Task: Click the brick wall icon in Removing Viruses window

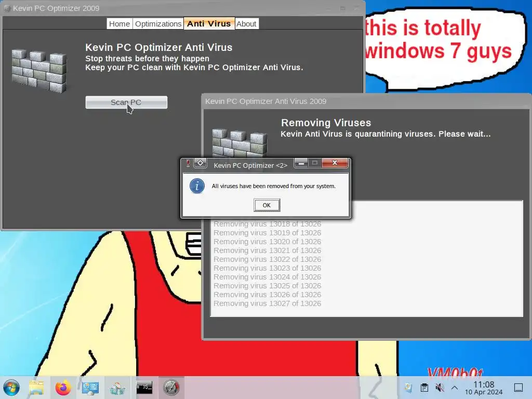Action: click(240, 143)
